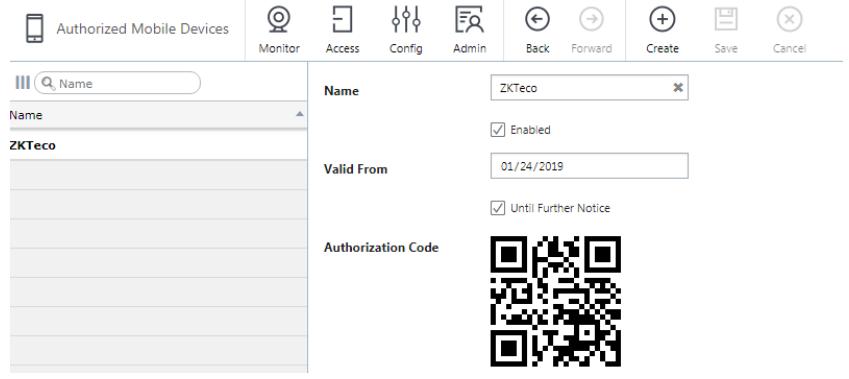849x379 pixels.
Task: Focus the Name search box
Action: tap(117, 83)
